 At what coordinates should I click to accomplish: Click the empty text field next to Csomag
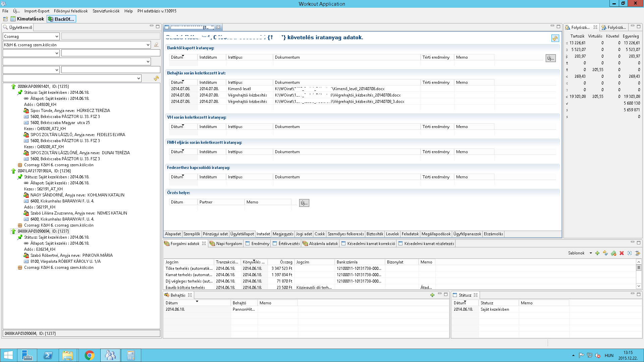(x=111, y=37)
